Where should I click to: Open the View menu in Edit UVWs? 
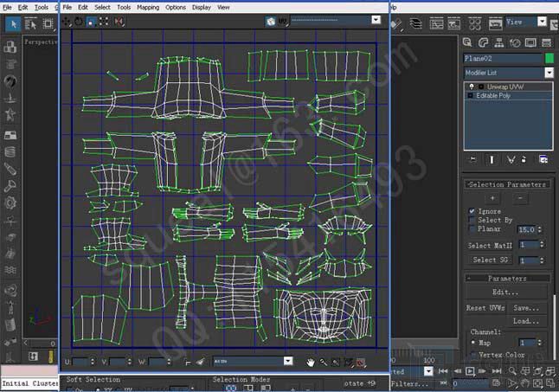tap(223, 7)
